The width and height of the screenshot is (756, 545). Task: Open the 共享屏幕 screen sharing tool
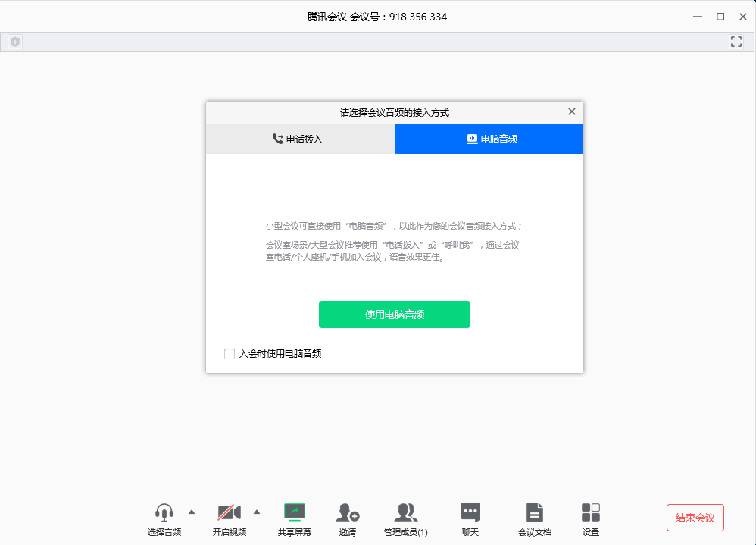[294, 512]
